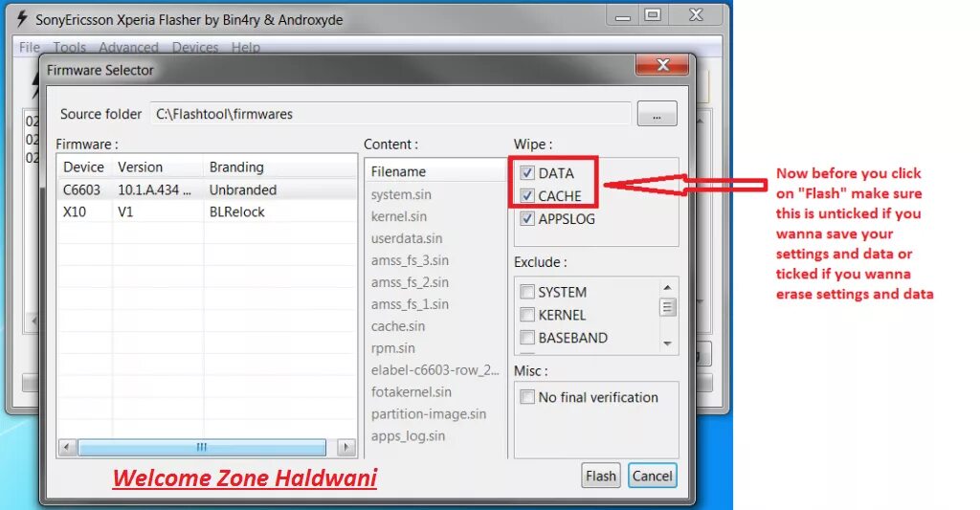Image resolution: width=980 pixels, height=510 pixels.
Task: Select rpm.sin in Content list
Action: [392, 348]
